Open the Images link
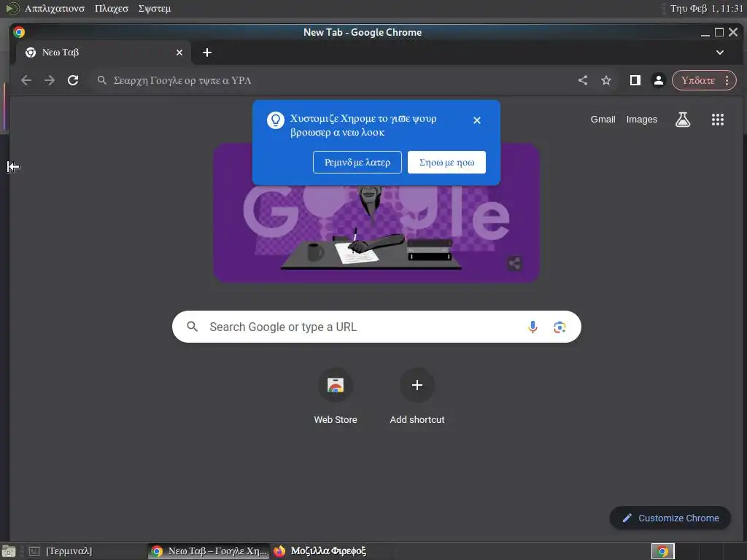747x560 pixels. tap(642, 120)
